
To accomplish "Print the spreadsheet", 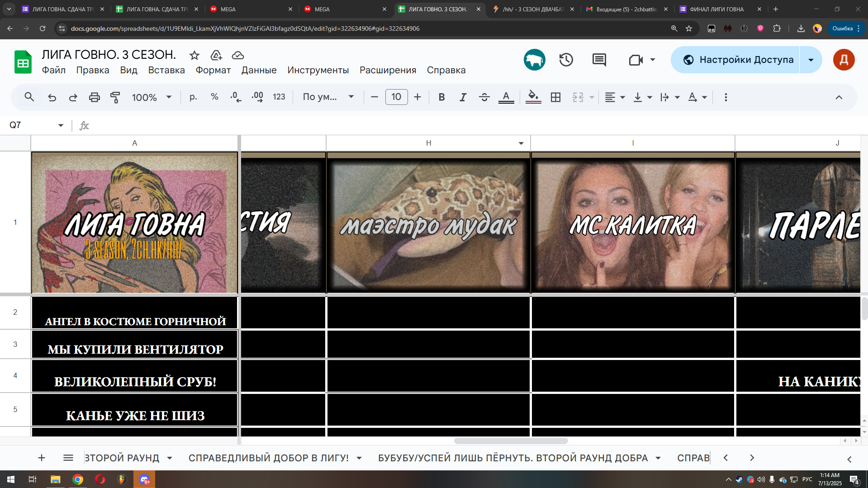I will (x=94, y=97).
